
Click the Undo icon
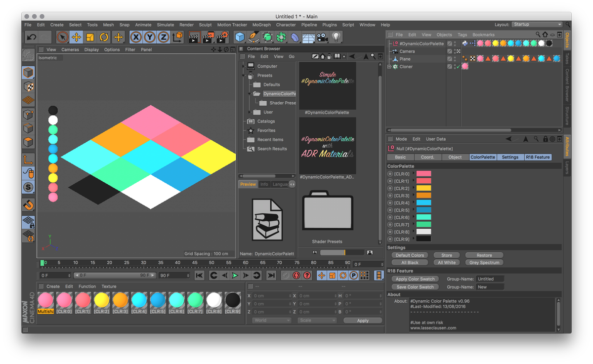(x=32, y=37)
